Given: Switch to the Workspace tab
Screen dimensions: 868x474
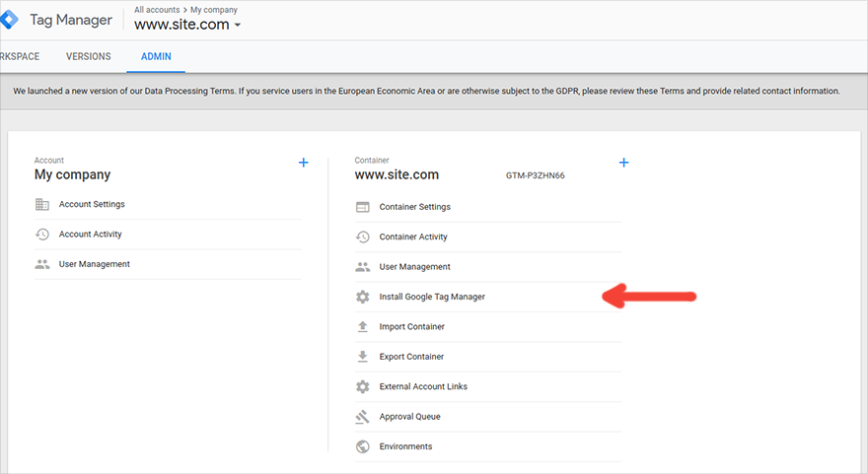Looking at the screenshot, I should point(20,56).
